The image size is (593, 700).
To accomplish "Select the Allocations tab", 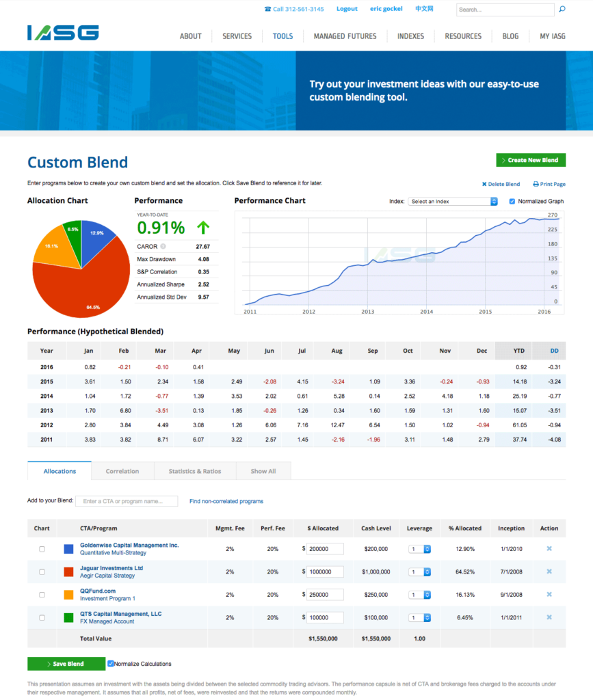I will coord(60,471).
